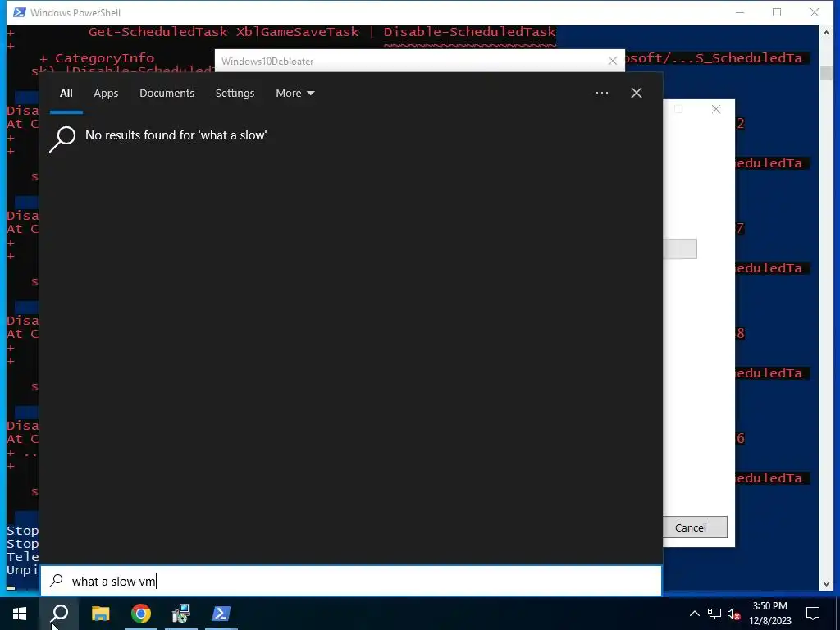The width and height of the screenshot is (840, 630).
Task: Close the white dialog behind search
Action: pyautogui.click(x=715, y=109)
